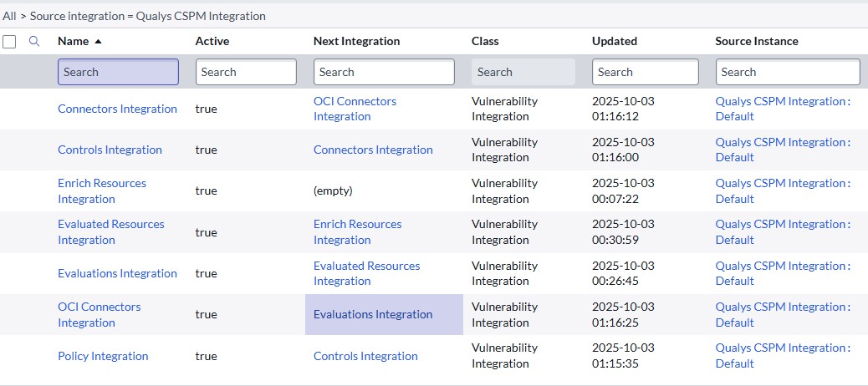Open the Source Instance link in the Connectors Integration row
868x386 pixels.
click(x=783, y=109)
